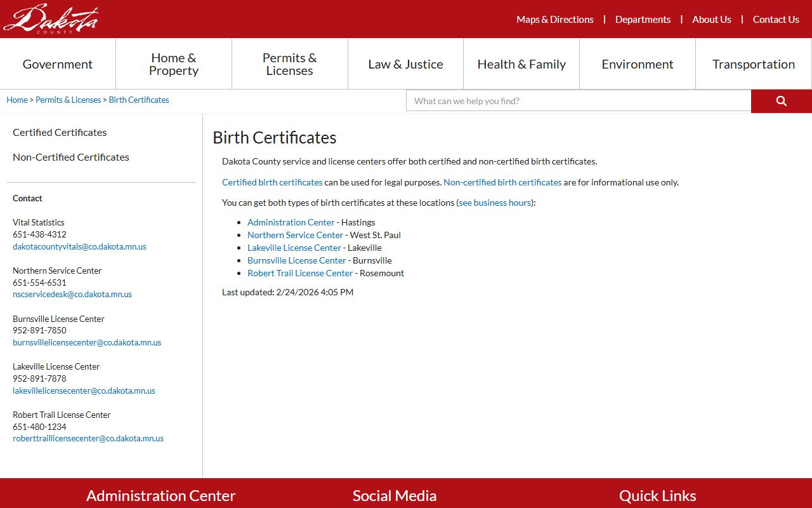Click the Dakota County logo
The image size is (812, 508).
[x=51, y=18]
